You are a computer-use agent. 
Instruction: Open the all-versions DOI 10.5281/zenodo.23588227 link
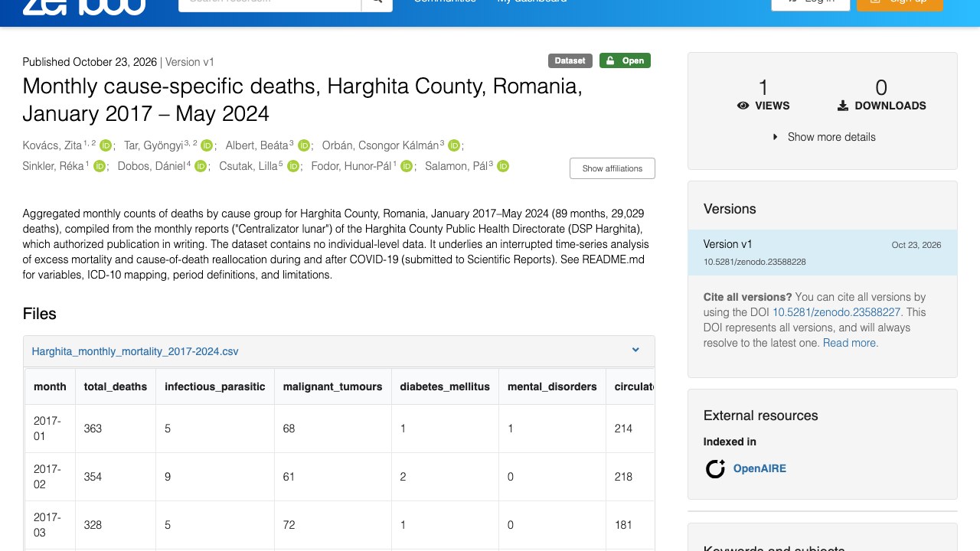point(837,312)
